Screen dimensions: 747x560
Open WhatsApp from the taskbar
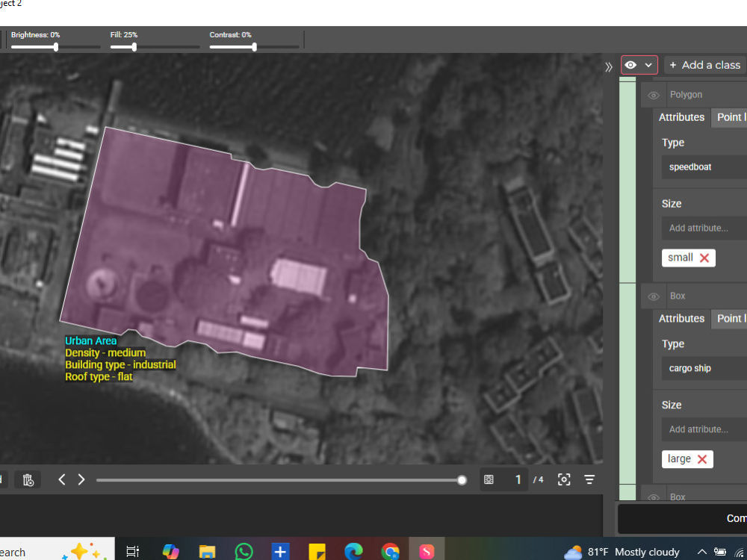pyautogui.click(x=244, y=552)
